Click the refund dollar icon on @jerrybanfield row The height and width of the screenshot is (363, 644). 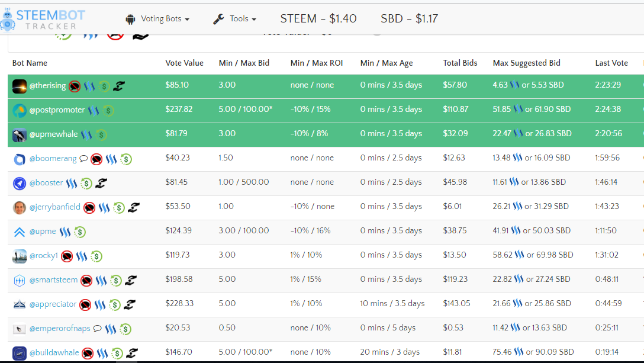[x=119, y=208]
